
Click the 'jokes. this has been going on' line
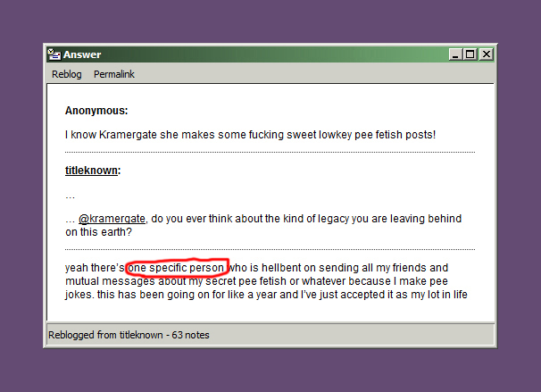pos(266,295)
